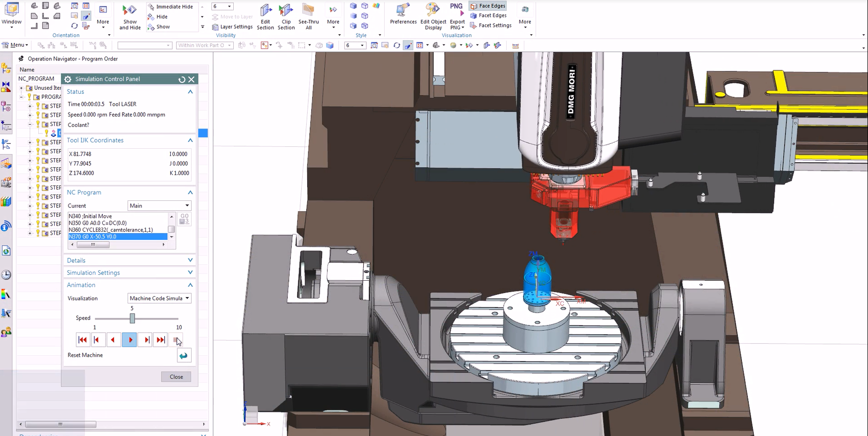Click the Edit Section icon
The image size is (868, 436).
click(266, 16)
